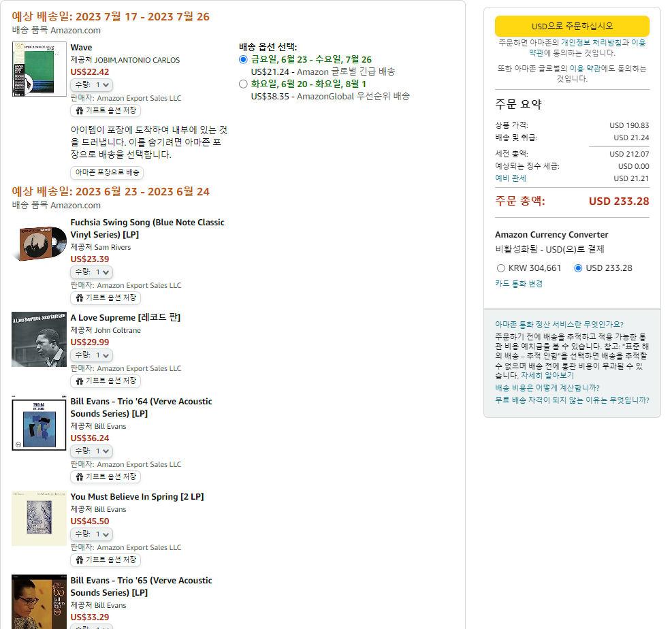Select KRW 304,661 as payment currency
The width and height of the screenshot is (672, 629).
point(501,268)
